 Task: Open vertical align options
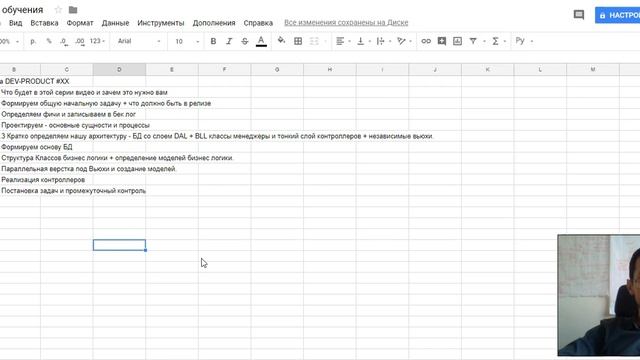(x=360, y=41)
